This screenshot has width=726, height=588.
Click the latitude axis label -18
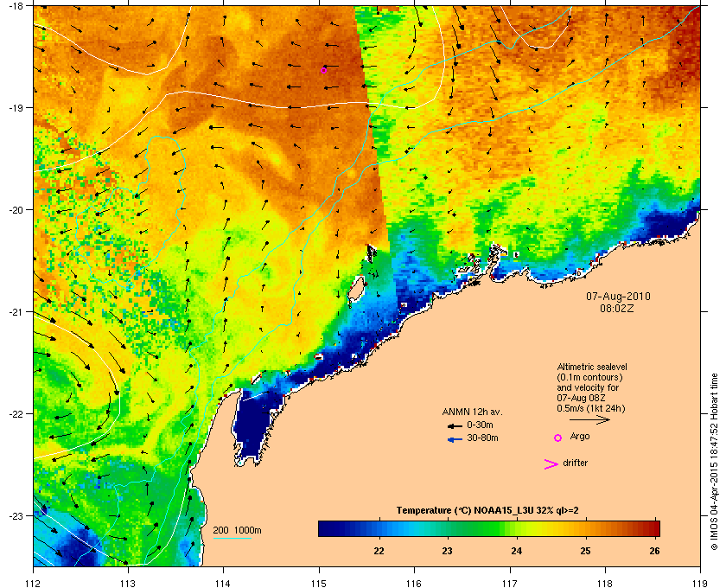tap(16, 6)
